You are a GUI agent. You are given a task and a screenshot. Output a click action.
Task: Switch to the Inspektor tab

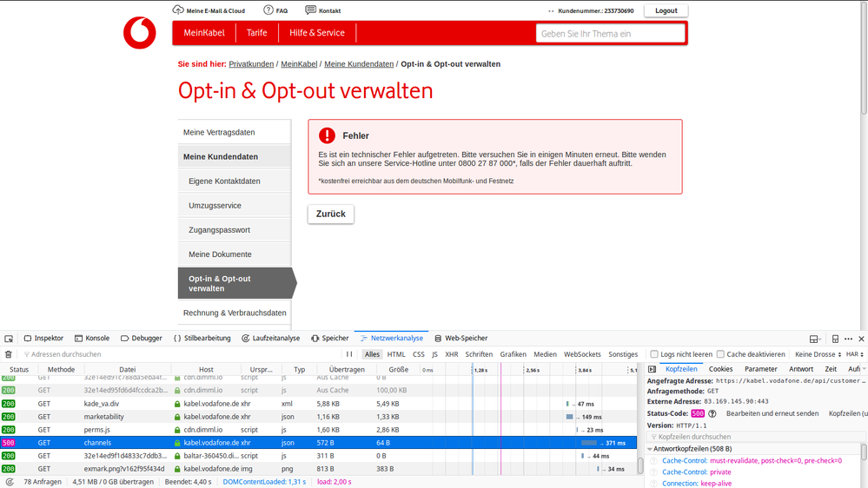[x=43, y=338]
